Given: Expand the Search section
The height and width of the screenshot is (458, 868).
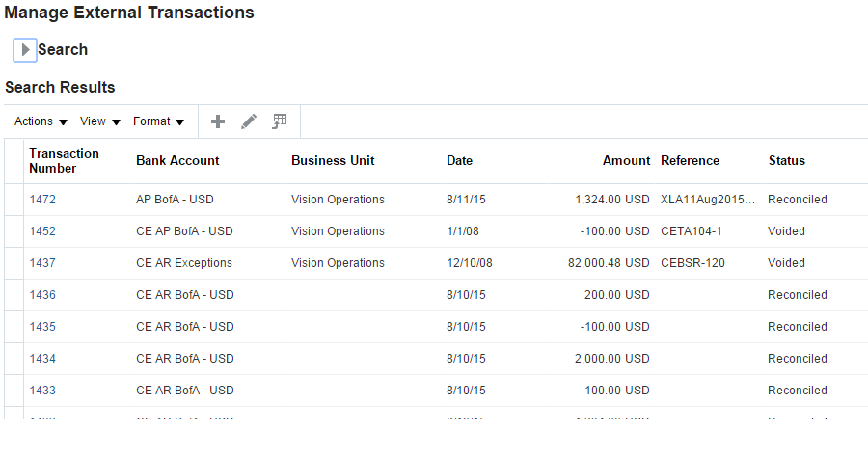Looking at the screenshot, I should (x=26, y=49).
